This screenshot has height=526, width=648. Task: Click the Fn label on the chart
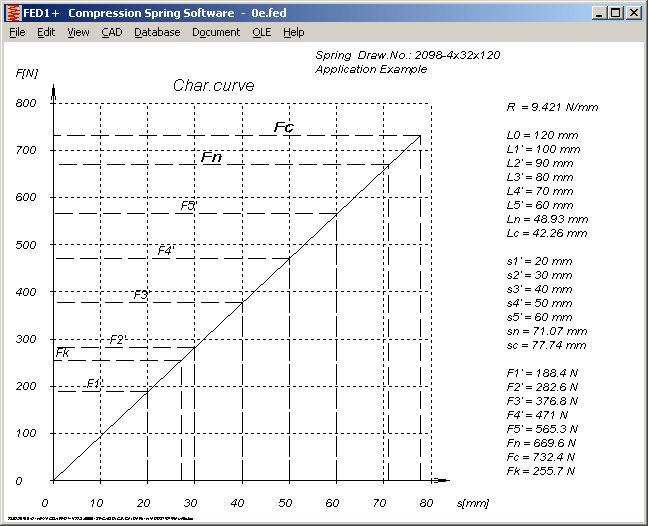211,157
